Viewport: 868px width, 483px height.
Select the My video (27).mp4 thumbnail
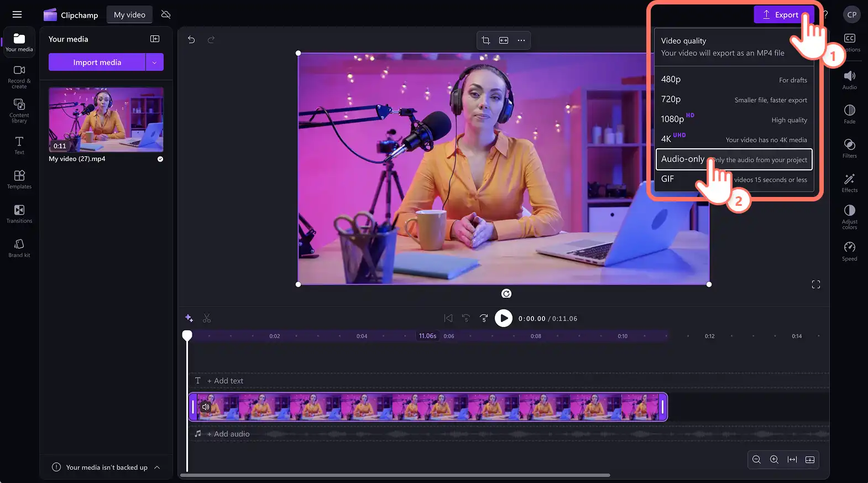pos(106,120)
